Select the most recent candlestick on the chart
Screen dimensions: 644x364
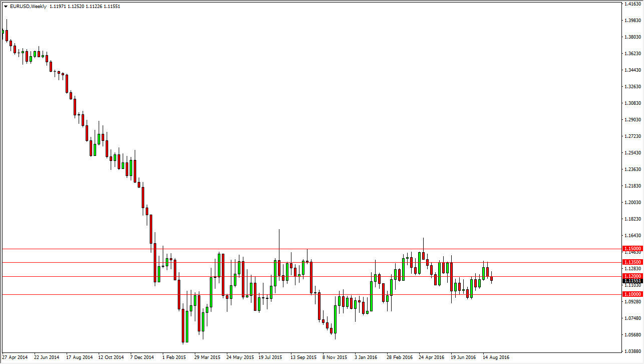click(x=491, y=279)
